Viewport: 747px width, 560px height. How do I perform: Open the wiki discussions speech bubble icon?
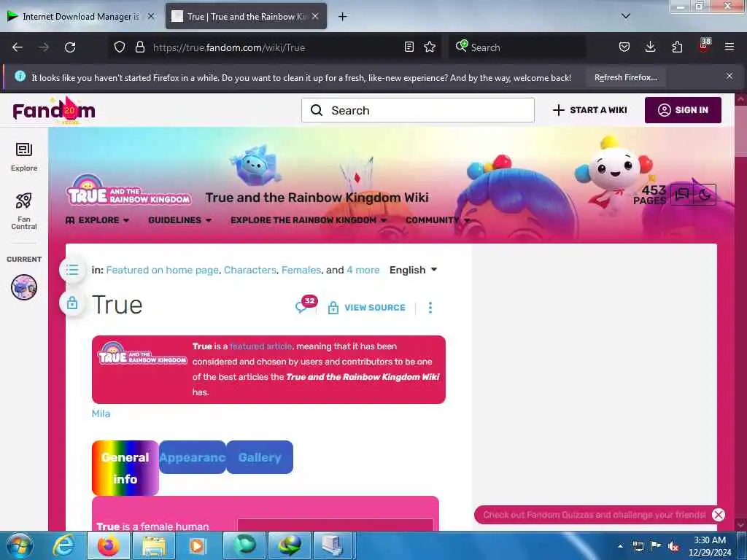[682, 194]
